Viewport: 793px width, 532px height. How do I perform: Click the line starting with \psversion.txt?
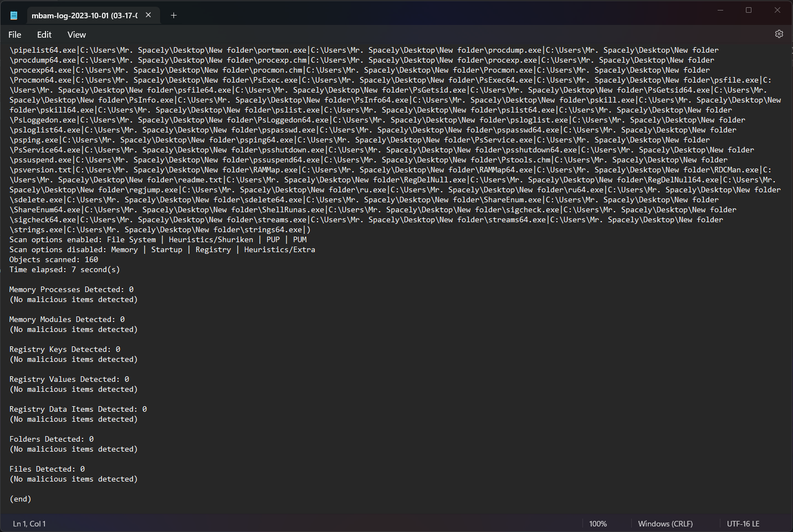point(390,170)
